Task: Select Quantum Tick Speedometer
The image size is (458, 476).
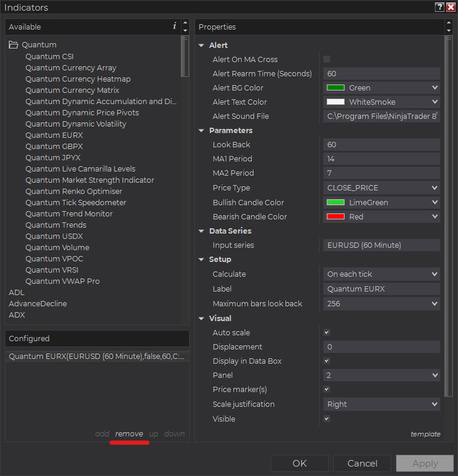Action: [x=76, y=202]
